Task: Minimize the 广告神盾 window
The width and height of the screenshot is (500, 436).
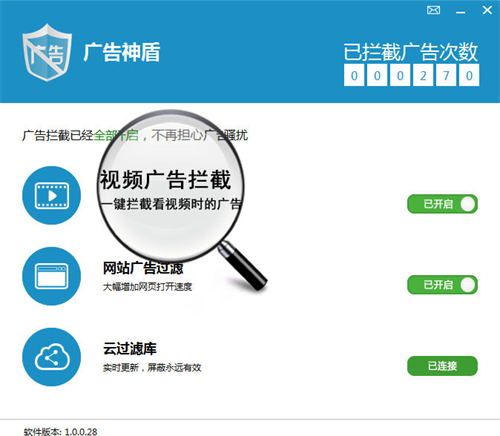Action: [x=461, y=12]
